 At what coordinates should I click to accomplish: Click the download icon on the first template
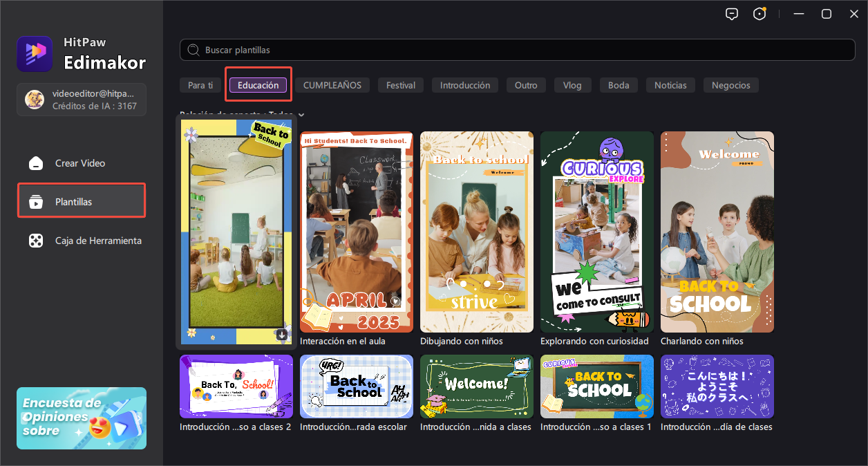tap(282, 334)
